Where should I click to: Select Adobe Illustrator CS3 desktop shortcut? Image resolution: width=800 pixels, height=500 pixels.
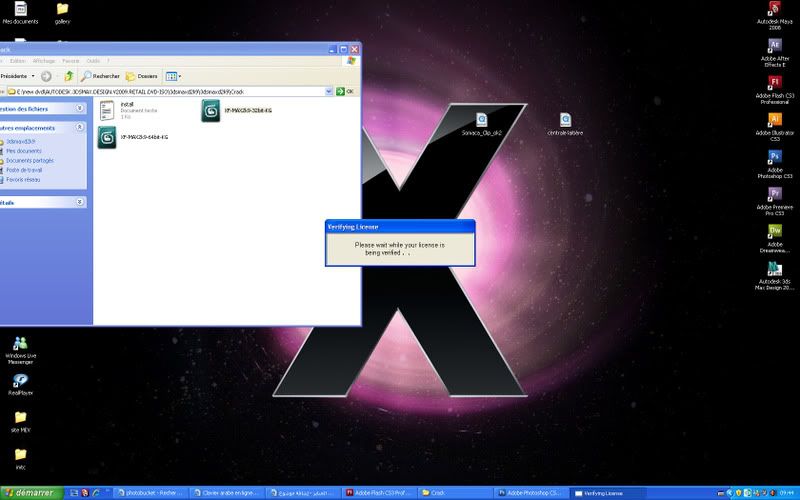coord(774,127)
